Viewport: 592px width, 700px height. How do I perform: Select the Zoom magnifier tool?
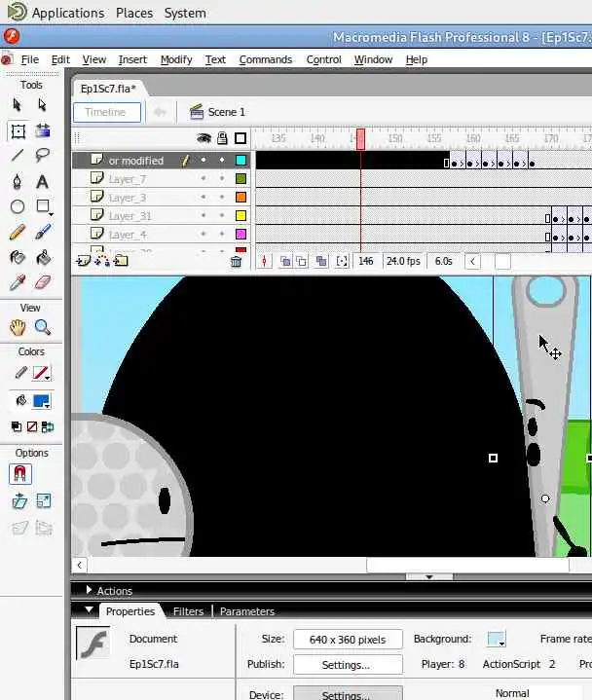click(x=43, y=328)
